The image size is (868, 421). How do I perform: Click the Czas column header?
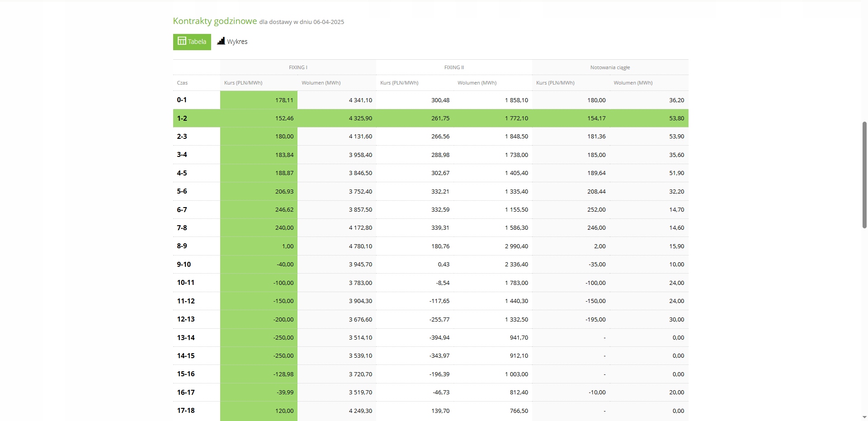pos(182,83)
